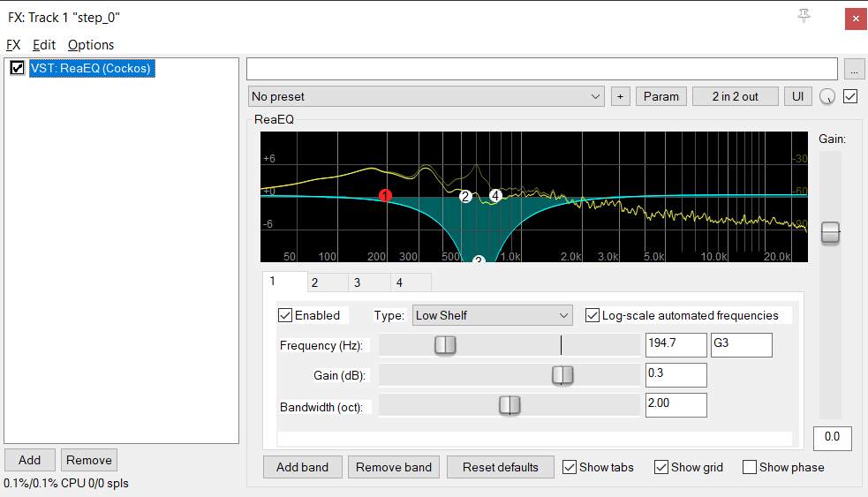Disable the band Enabled checkbox
The image size is (868, 497).
pos(286,315)
